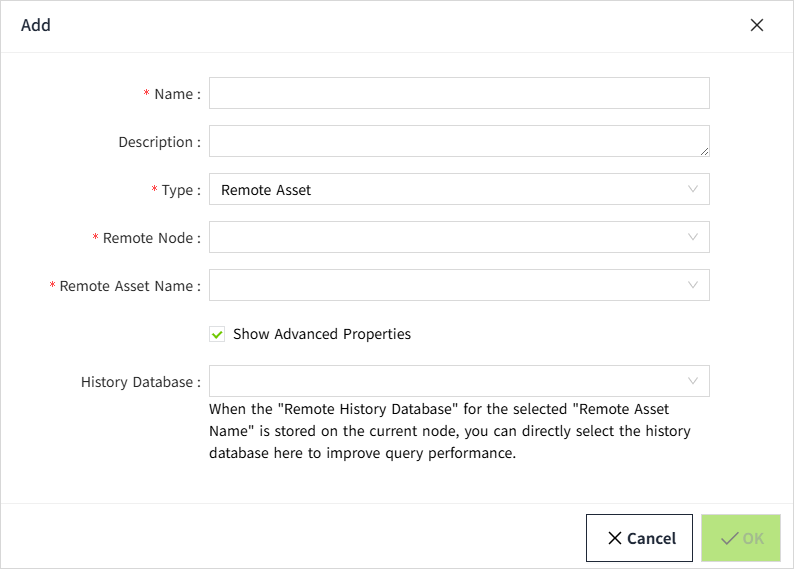Uncheck the Show Advanced Properties checkbox
Viewport: 794px width, 569px height.
pyautogui.click(x=217, y=334)
